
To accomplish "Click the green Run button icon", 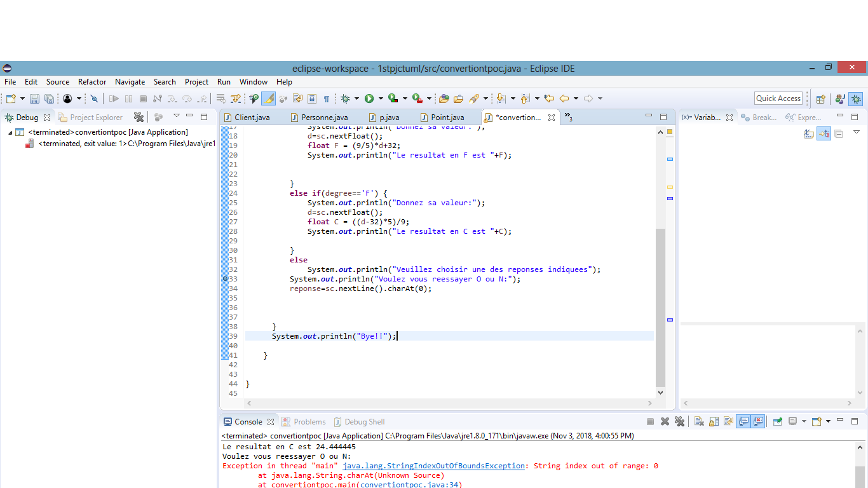I will tap(369, 98).
